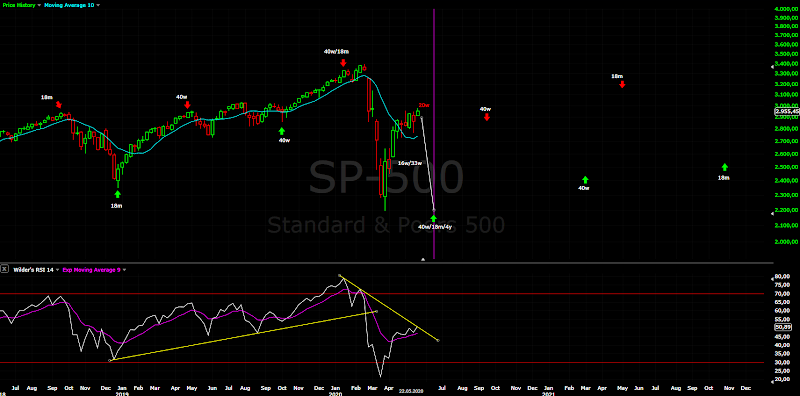The height and width of the screenshot is (396, 800).
Task: Click the "16w/33w" annotation label
Action: coord(410,163)
